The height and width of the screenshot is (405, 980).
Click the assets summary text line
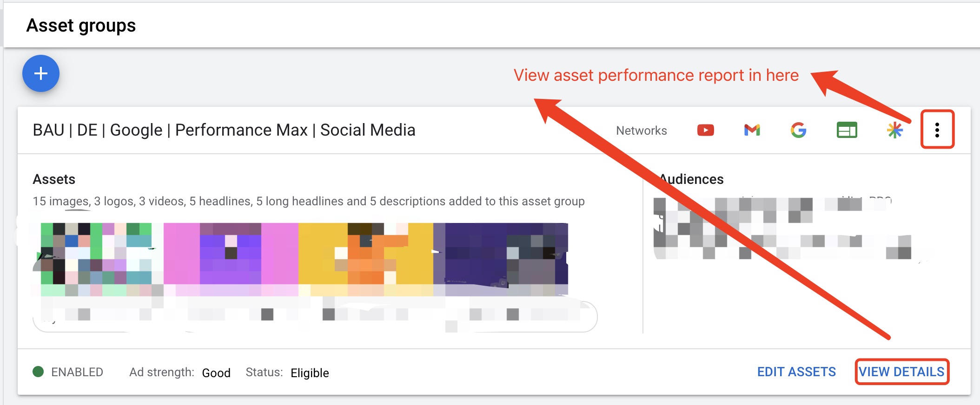pyautogui.click(x=308, y=201)
